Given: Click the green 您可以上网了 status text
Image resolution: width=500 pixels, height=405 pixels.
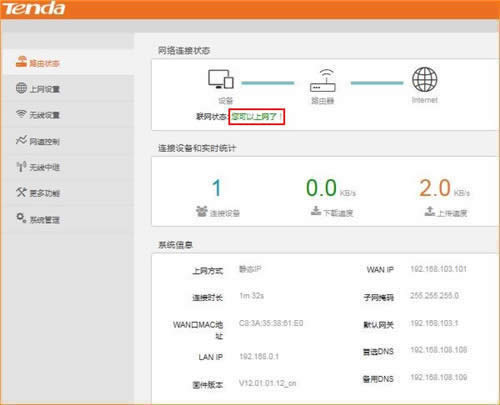Looking at the screenshot, I should (257, 117).
